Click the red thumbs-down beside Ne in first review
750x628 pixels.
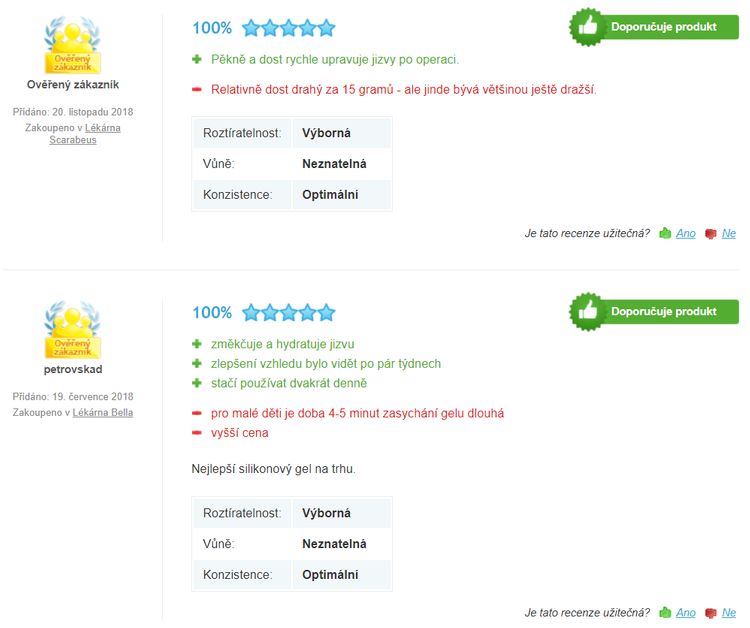coord(711,234)
